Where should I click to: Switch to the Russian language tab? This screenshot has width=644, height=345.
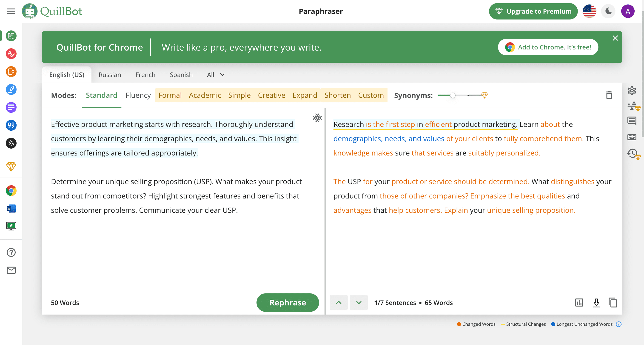point(110,75)
